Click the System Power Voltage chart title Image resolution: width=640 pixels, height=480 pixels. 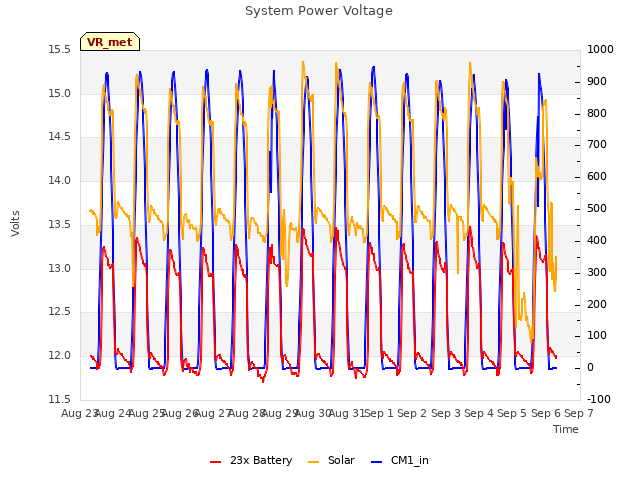point(319,11)
